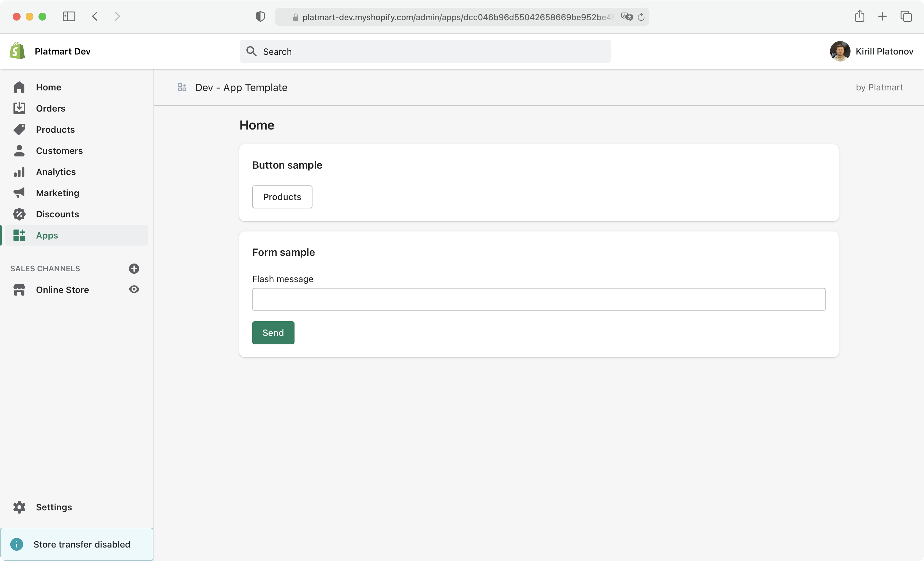Click the green Send button
The image size is (924, 561).
click(273, 333)
